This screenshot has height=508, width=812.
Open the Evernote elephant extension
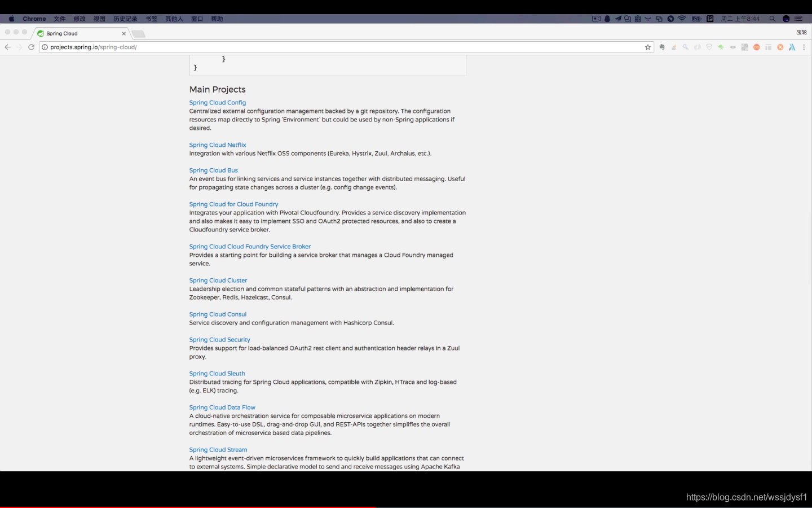662,47
